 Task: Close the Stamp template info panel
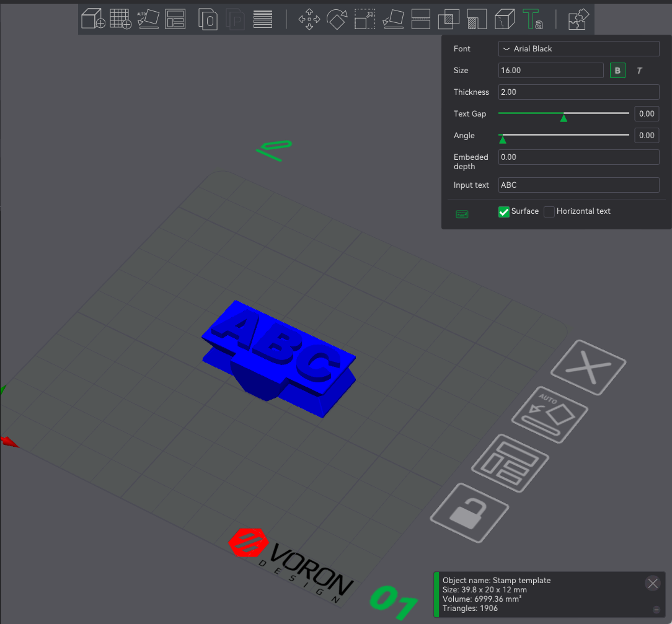click(652, 583)
